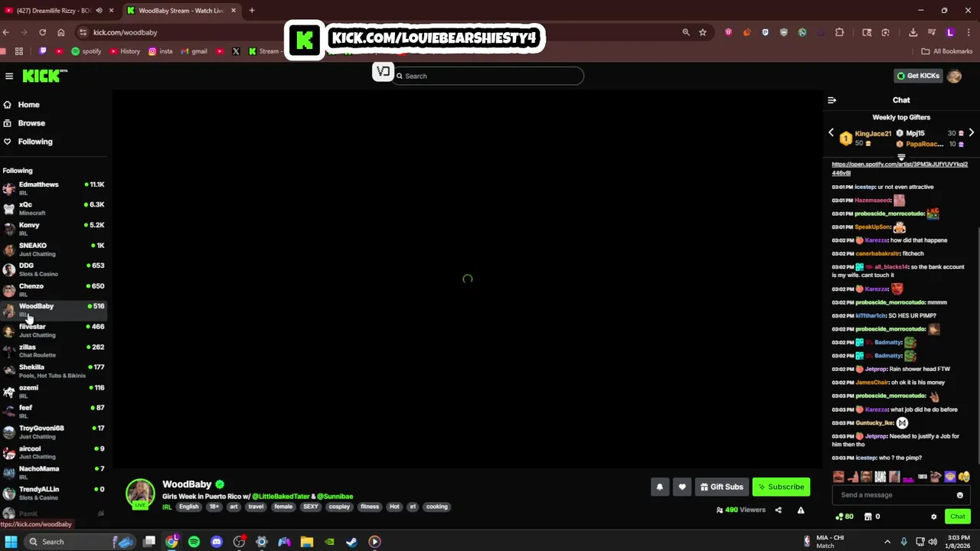
Task: Reload the current page
Action: (x=42, y=32)
